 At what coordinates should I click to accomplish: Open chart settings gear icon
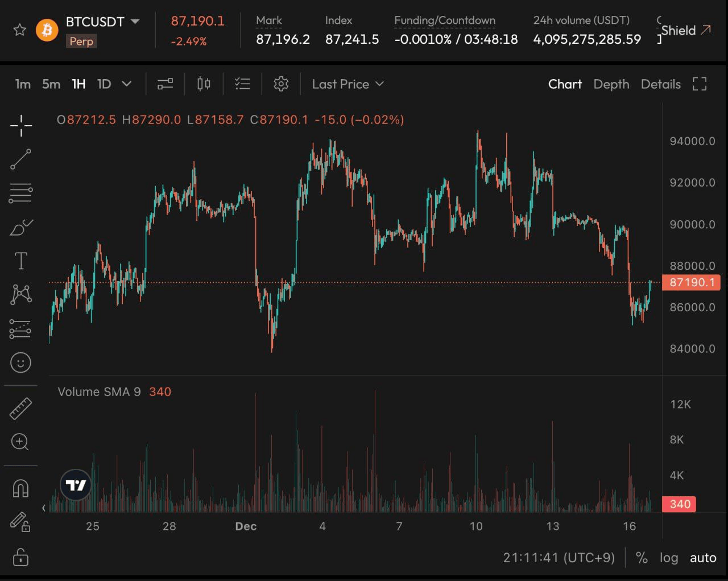tap(281, 84)
